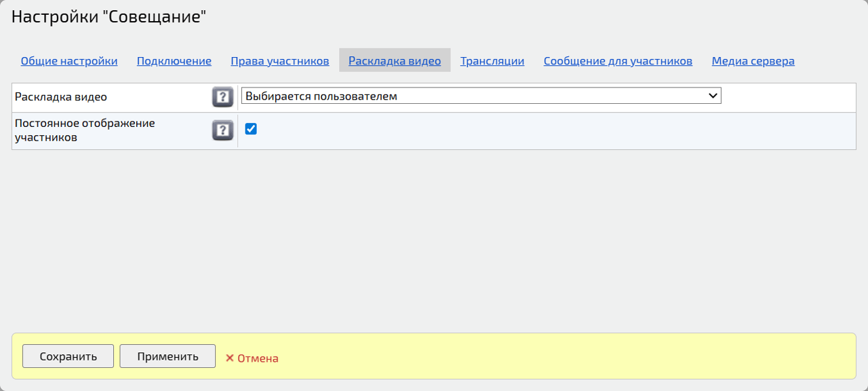Open the "Трансляции" tab
868x391 pixels.
click(492, 60)
